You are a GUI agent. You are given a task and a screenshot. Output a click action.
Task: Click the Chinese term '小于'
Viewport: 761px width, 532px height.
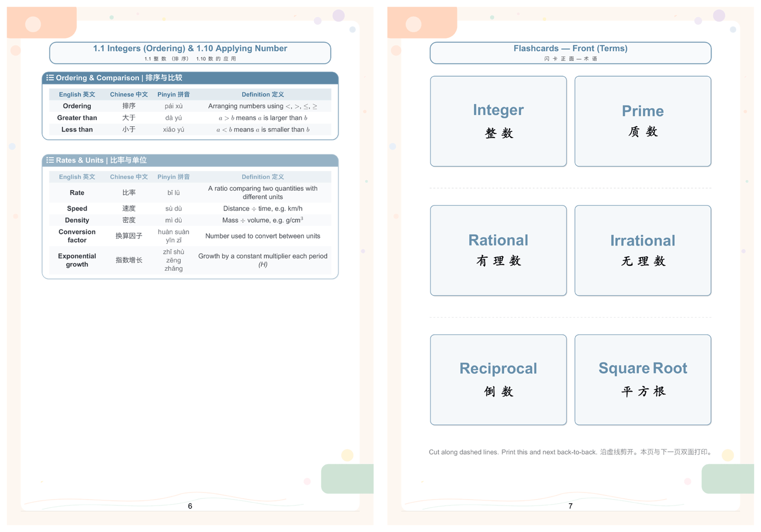click(x=129, y=129)
